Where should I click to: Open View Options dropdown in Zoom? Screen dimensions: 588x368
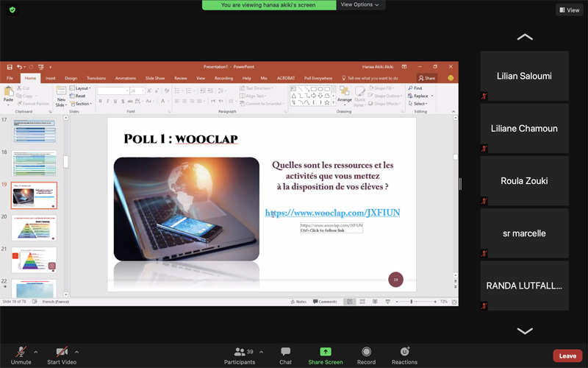pos(359,5)
